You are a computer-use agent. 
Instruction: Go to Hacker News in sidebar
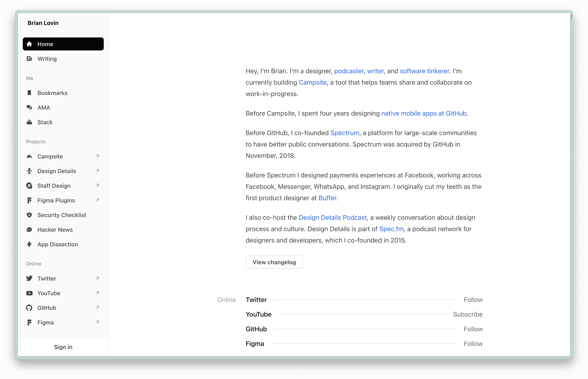[x=55, y=230]
